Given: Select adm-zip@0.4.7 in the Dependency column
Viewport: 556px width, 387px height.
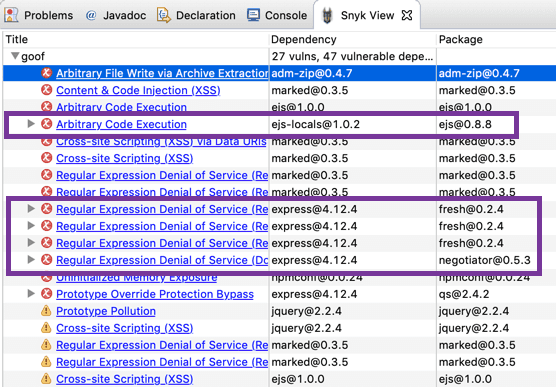Looking at the screenshot, I should pyautogui.click(x=312, y=73).
